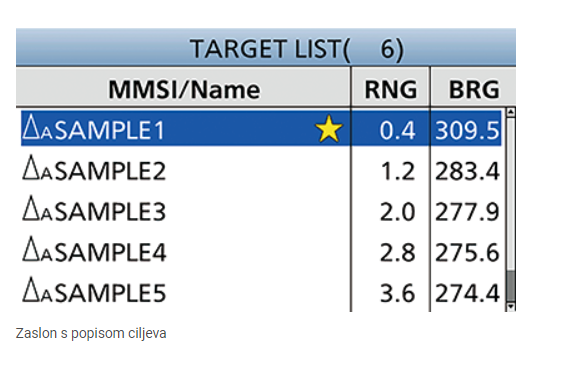Click the AIS triangle icon beside SAMPLE2
This screenshot has height=376, width=562.
[x=37, y=168]
